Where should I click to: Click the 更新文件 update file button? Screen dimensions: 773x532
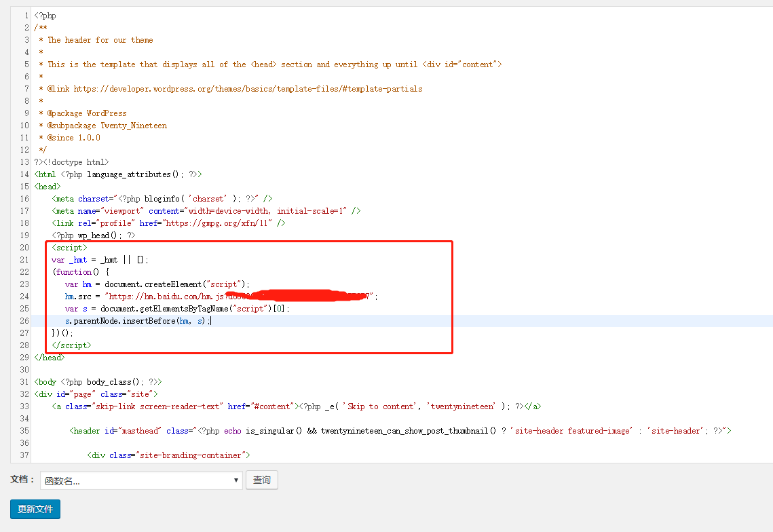[x=35, y=509]
